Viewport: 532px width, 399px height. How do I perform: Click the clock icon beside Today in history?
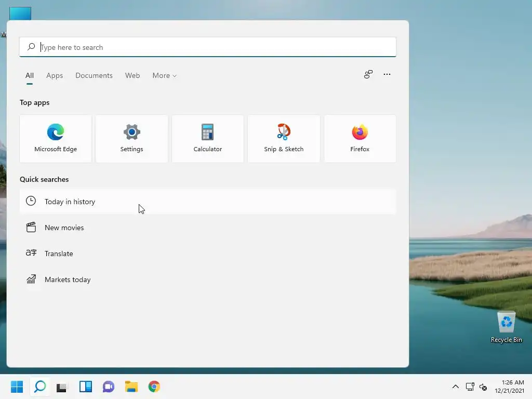31,201
